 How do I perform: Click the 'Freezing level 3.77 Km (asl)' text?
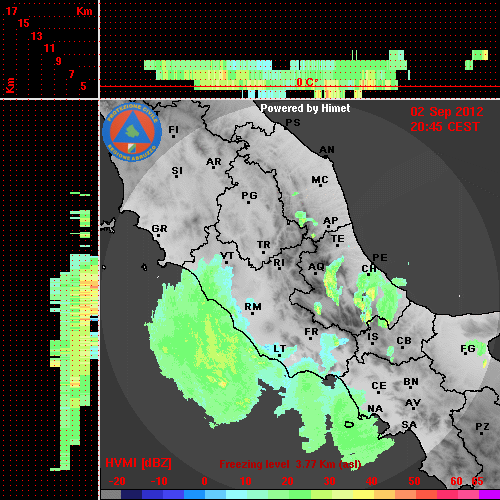click(x=290, y=464)
